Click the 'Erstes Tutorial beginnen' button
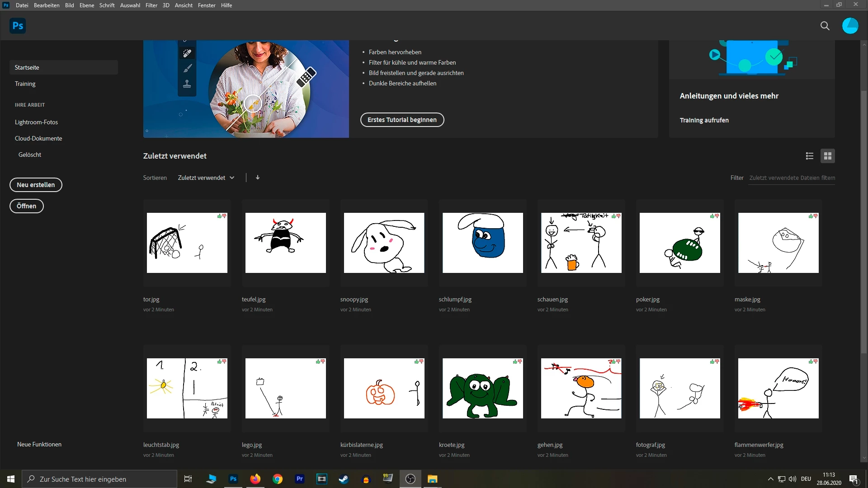The width and height of the screenshot is (868, 488). click(x=402, y=120)
